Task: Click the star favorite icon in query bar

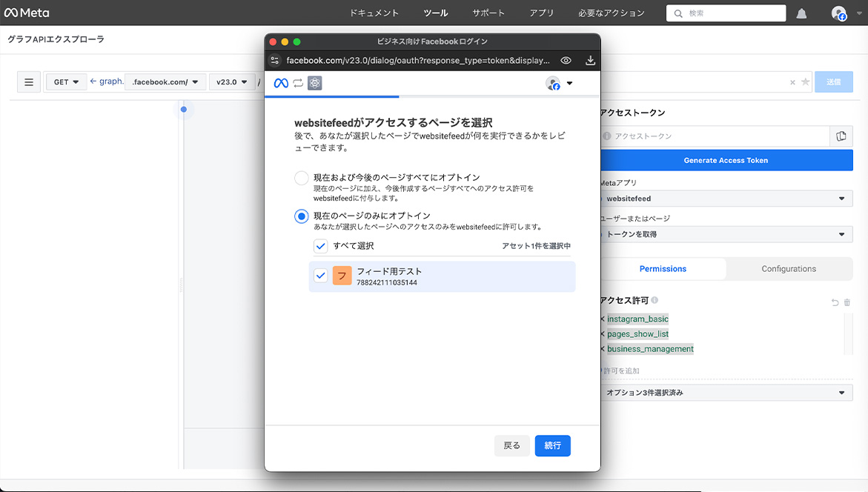Action: coord(805,82)
